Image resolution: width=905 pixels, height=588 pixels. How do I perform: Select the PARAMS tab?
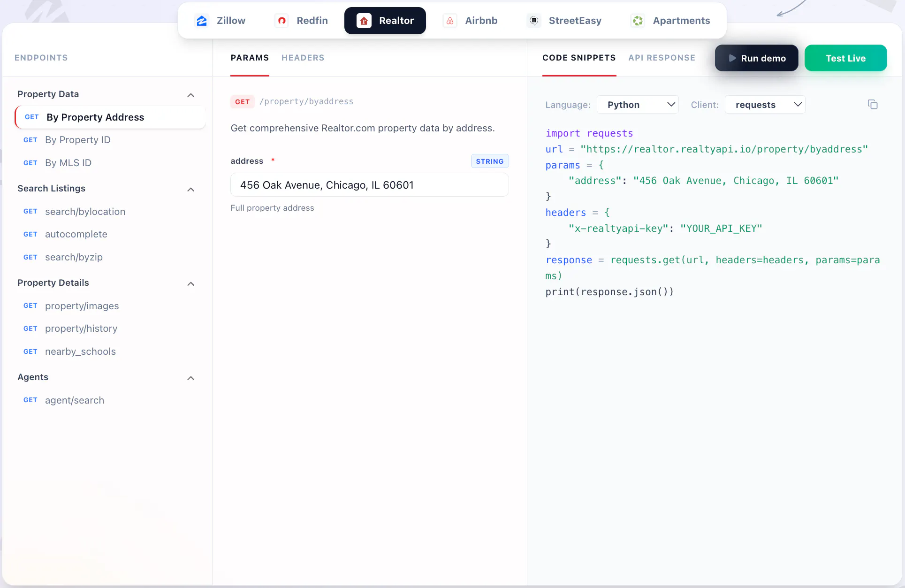(250, 58)
